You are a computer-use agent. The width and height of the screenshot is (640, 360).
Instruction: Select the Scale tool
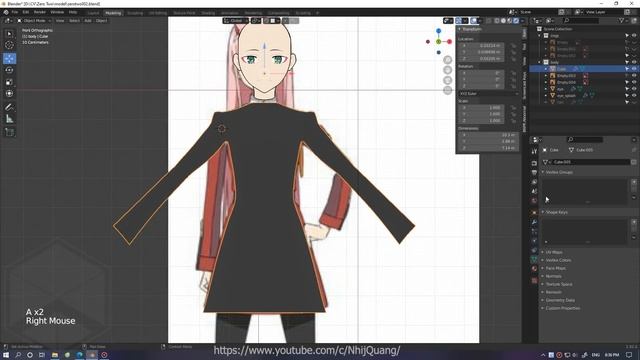[9, 82]
